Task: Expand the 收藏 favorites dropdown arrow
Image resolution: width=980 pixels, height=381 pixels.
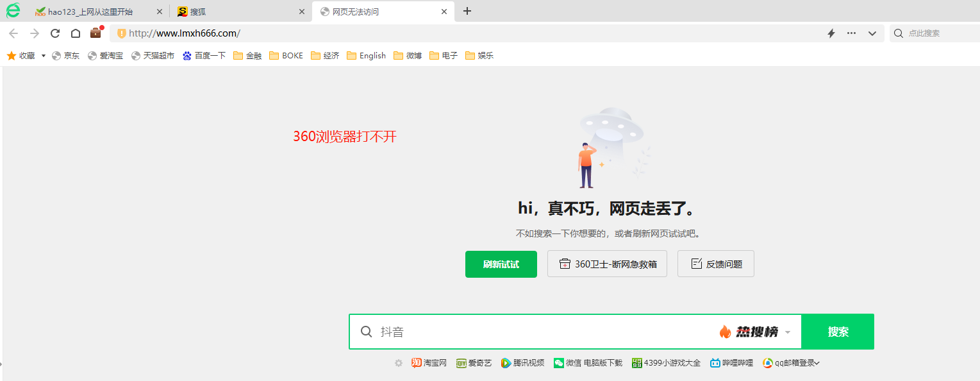Action: coord(43,55)
